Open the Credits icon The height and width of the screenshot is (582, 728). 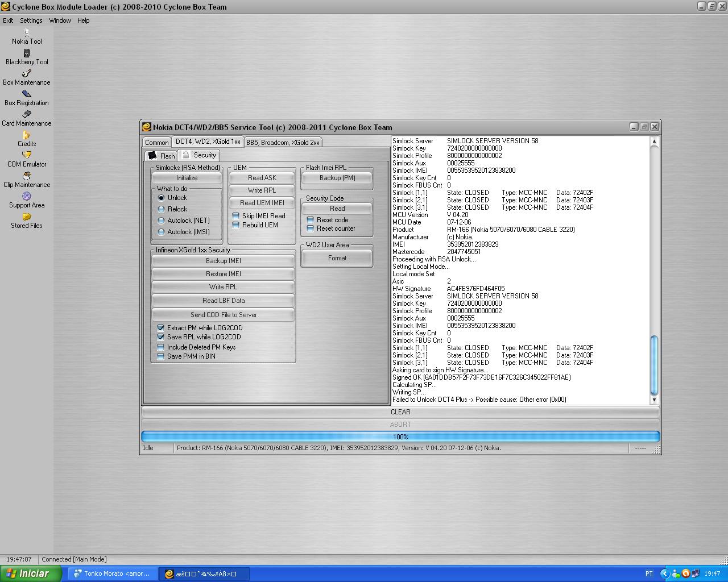[x=27, y=135]
